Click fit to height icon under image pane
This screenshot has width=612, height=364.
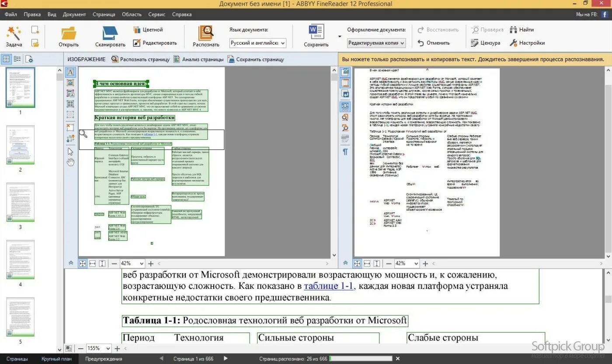tap(102, 263)
